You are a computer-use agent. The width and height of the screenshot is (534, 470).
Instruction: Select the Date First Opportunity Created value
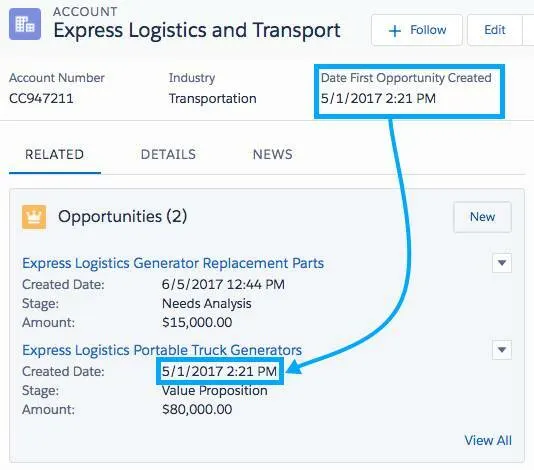coord(378,98)
